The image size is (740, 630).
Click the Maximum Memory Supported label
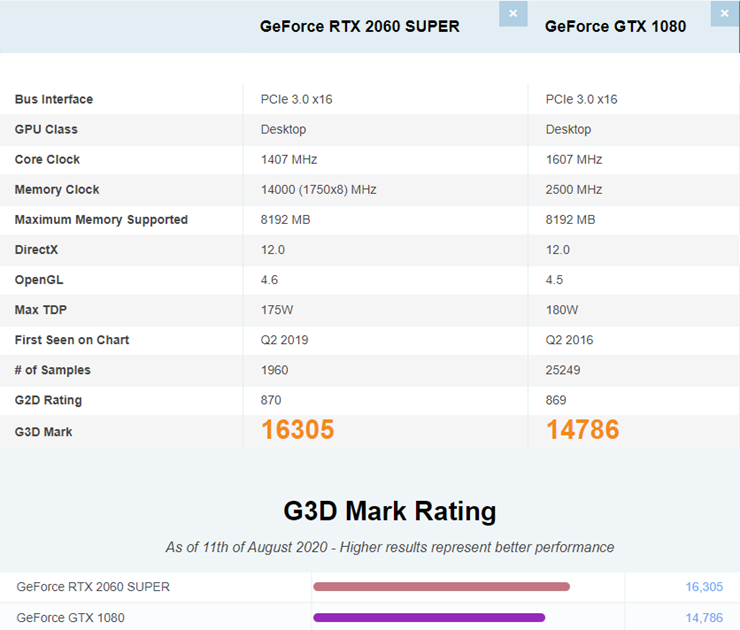101,220
